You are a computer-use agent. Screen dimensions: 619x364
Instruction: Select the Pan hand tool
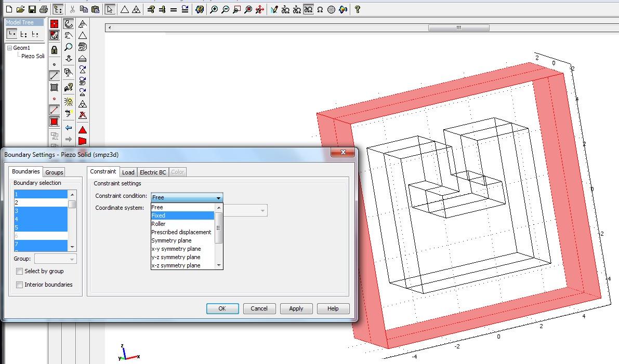(69, 35)
